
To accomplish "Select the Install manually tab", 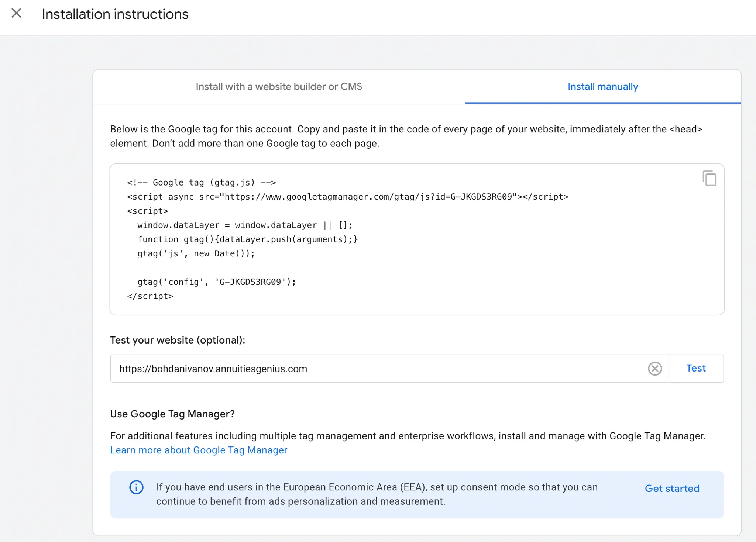I will 602,87.
